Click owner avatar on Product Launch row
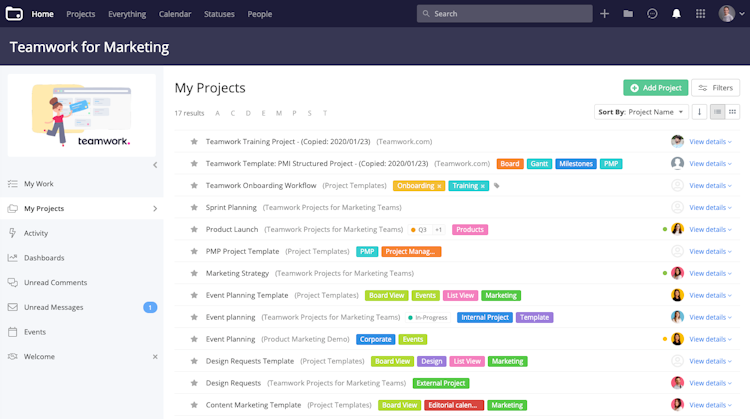The image size is (750, 419). tap(677, 229)
